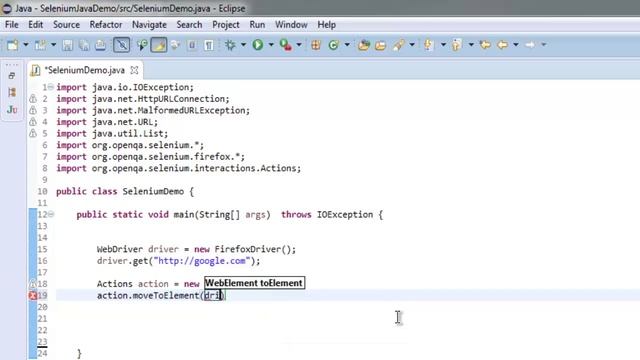
Task: Click the Previous Annotation icon
Action: pos(456,45)
